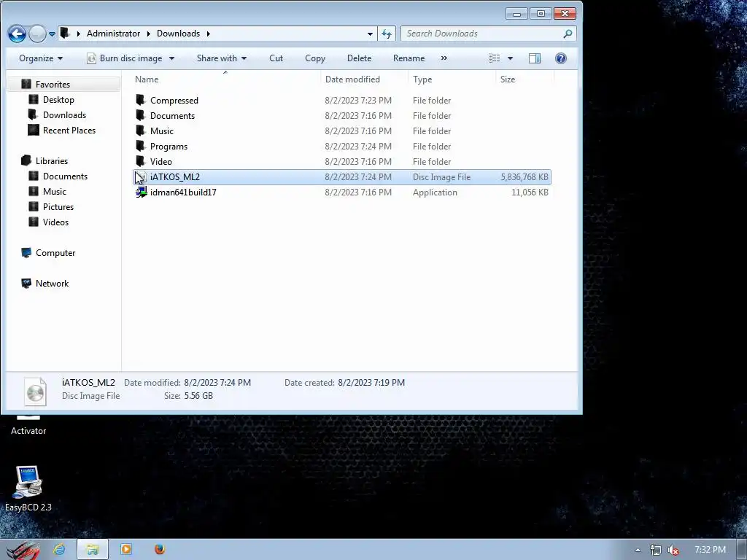Click the magnifier search icon
Image resolution: width=747 pixels, height=560 pixels.
[x=568, y=34]
